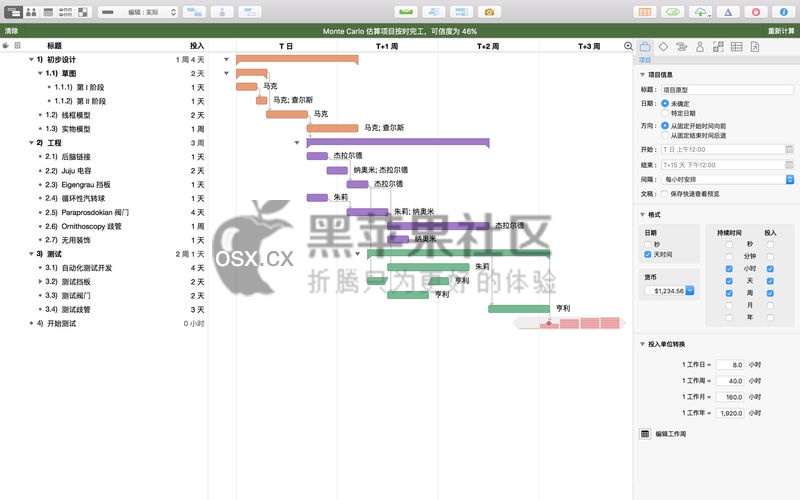This screenshot has width=800, height=500.
Task: Choose 从固定开始时间向前 direction radio
Action: pyautogui.click(x=665, y=126)
